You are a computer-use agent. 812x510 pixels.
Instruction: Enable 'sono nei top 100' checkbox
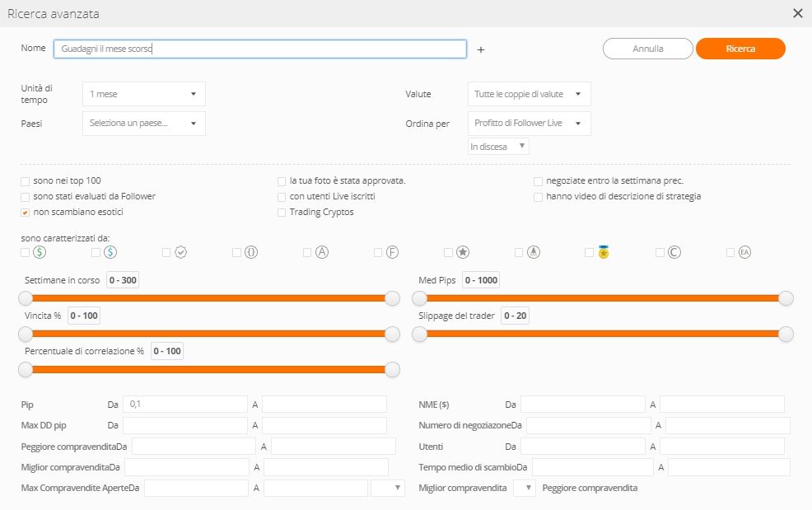click(x=25, y=181)
